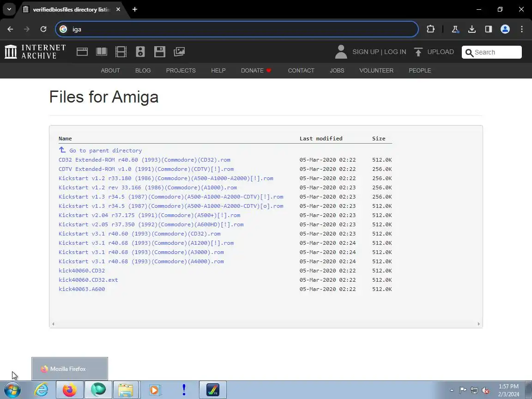
Task: Download CD32 Extended-ROM r40.60 rom
Action: pyautogui.click(x=145, y=160)
